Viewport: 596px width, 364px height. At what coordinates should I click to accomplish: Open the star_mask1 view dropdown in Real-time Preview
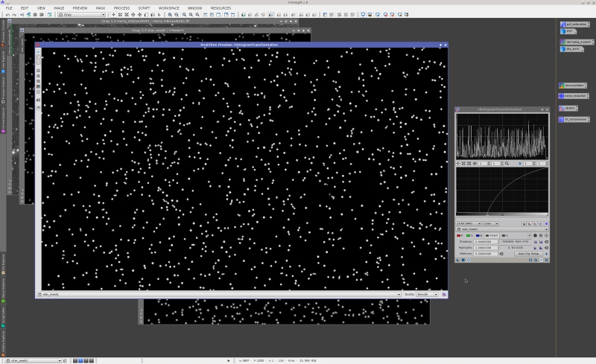219,295
